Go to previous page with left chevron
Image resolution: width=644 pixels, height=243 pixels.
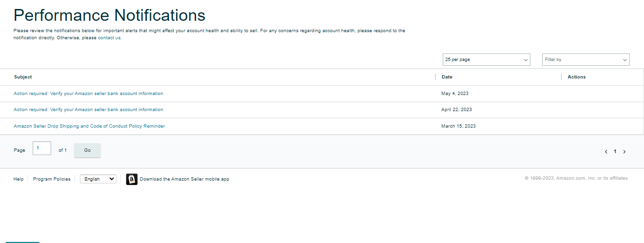(x=606, y=152)
